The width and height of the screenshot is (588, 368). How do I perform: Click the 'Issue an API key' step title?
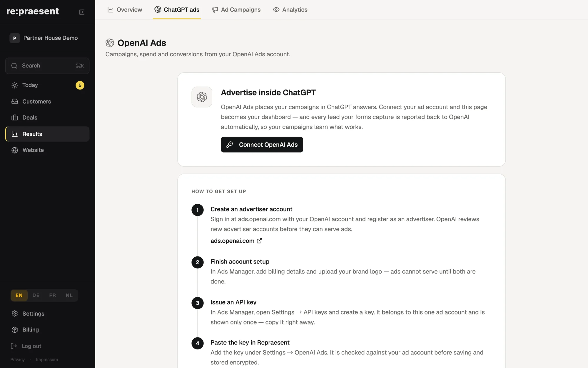(233, 302)
